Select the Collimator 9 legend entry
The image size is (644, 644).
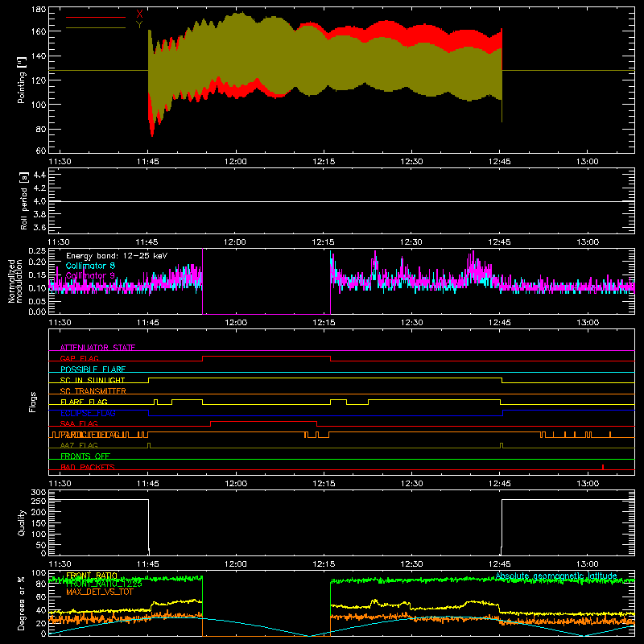[x=90, y=275]
